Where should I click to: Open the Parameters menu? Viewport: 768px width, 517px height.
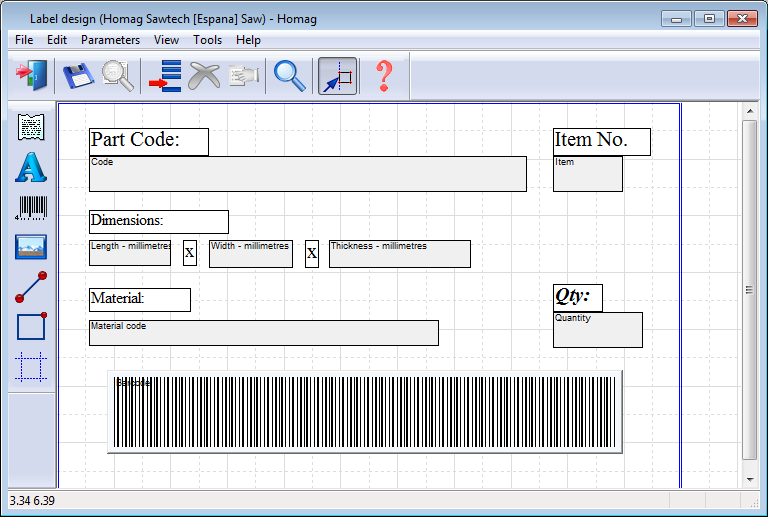coord(110,40)
